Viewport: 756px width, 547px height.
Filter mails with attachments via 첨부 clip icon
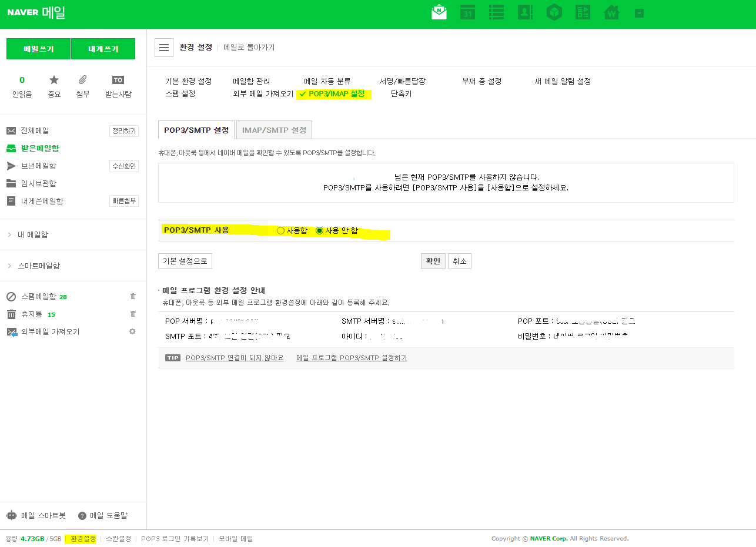point(83,87)
